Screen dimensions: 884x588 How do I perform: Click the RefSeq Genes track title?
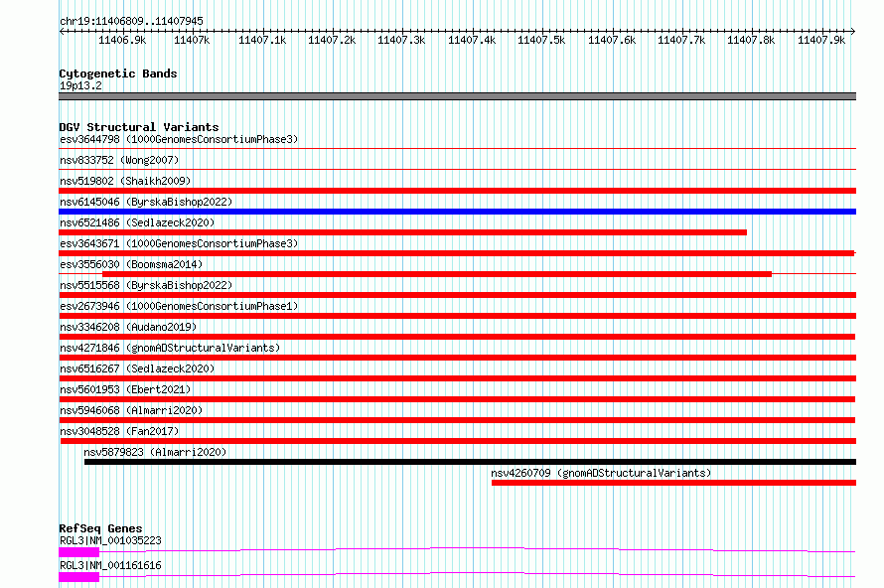click(x=100, y=528)
